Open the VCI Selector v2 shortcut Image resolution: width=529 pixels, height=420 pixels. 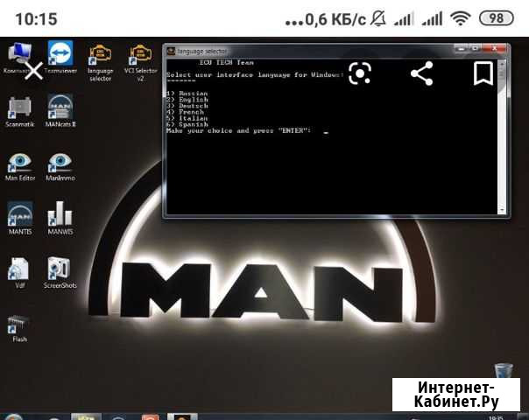click(x=140, y=63)
